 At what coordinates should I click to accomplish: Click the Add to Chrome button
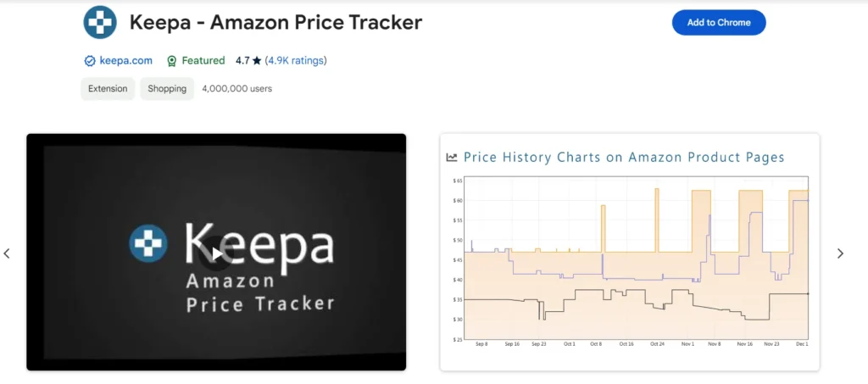click(x=718, y=23)
